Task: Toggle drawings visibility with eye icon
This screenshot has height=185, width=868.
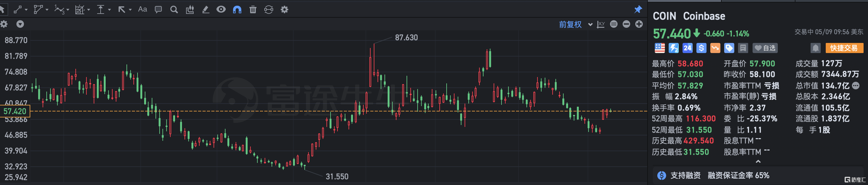Action: (x=221, y=9)
